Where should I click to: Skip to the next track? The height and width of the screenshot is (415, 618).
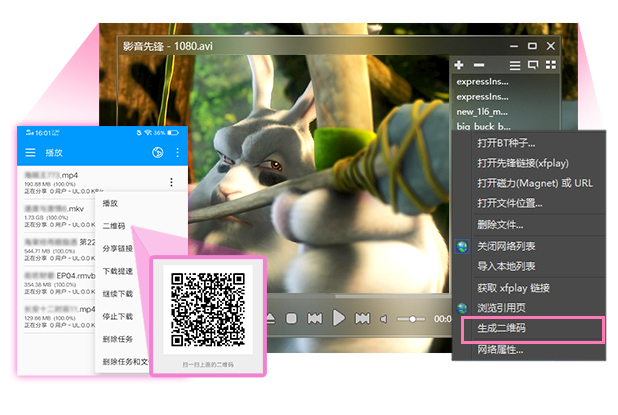pos(363,319)
